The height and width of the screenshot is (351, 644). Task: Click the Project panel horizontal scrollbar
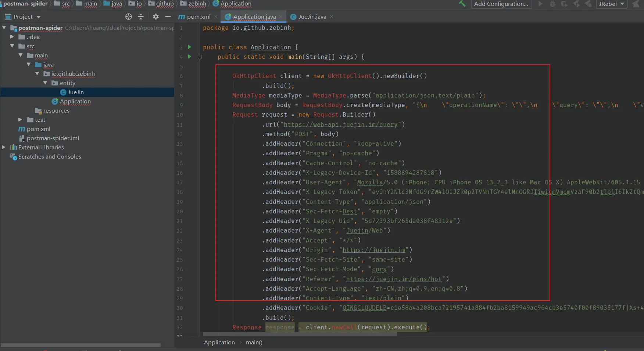pyautogui.click(x=81, y=345)
